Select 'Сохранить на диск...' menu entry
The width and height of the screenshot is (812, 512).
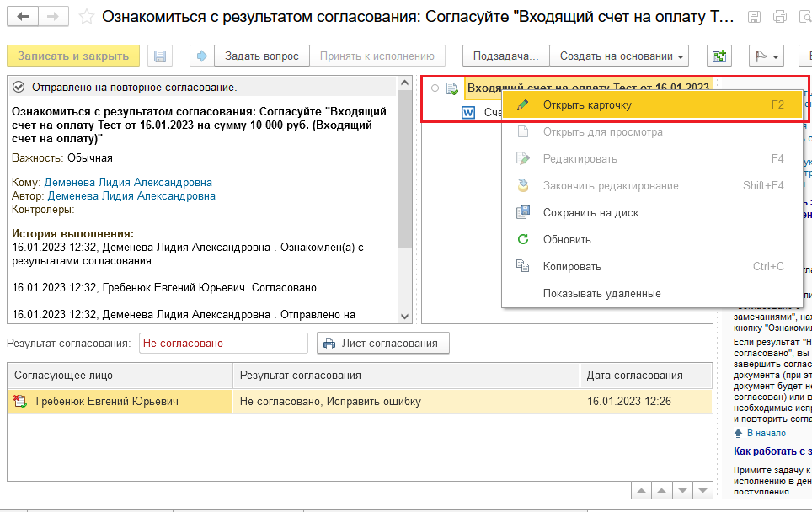pyautogui.click(x=595, y=213)
